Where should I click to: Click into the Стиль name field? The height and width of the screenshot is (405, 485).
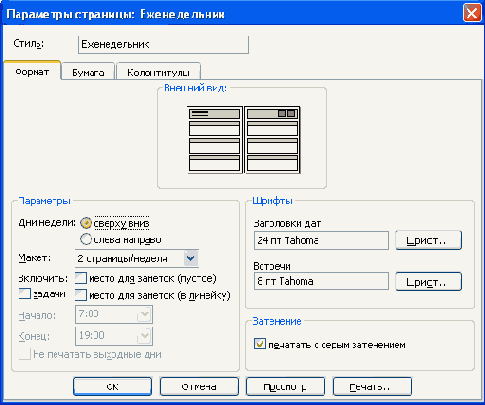click(x=163, y=45)
